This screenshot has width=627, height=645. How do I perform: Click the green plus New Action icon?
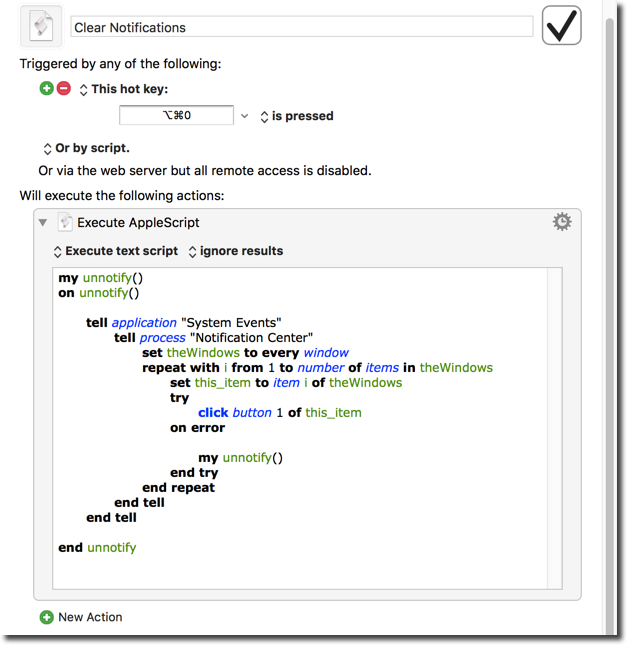click(46, 617)
